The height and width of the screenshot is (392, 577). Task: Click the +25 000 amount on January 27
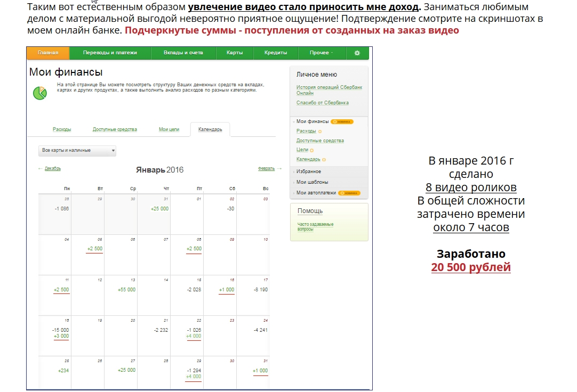126,370
